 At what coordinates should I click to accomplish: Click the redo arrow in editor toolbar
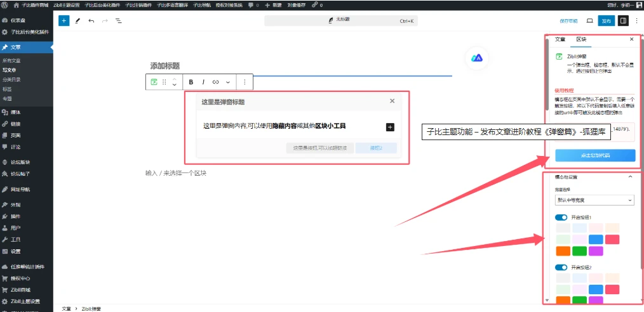[105, 20]
